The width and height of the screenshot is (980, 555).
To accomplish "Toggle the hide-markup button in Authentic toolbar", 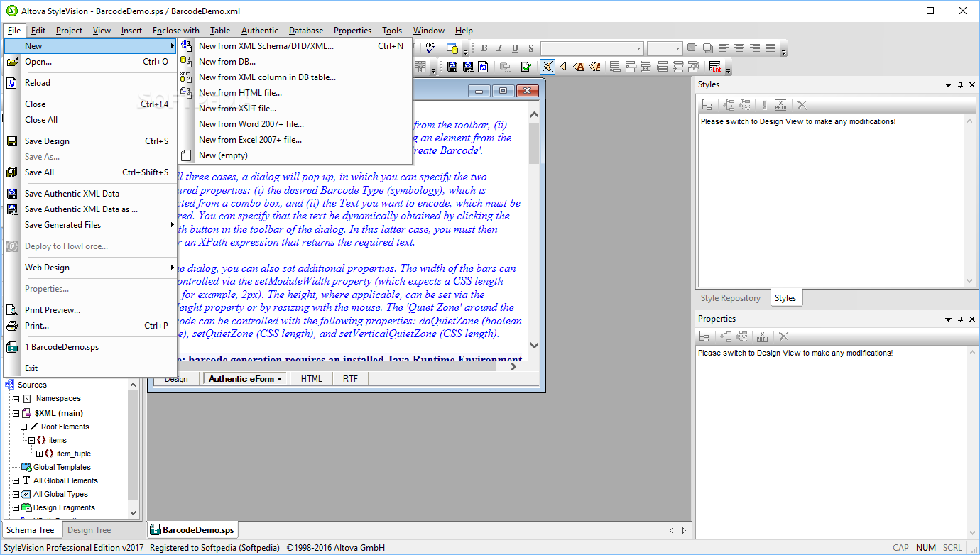I will (x=548, y=67).
